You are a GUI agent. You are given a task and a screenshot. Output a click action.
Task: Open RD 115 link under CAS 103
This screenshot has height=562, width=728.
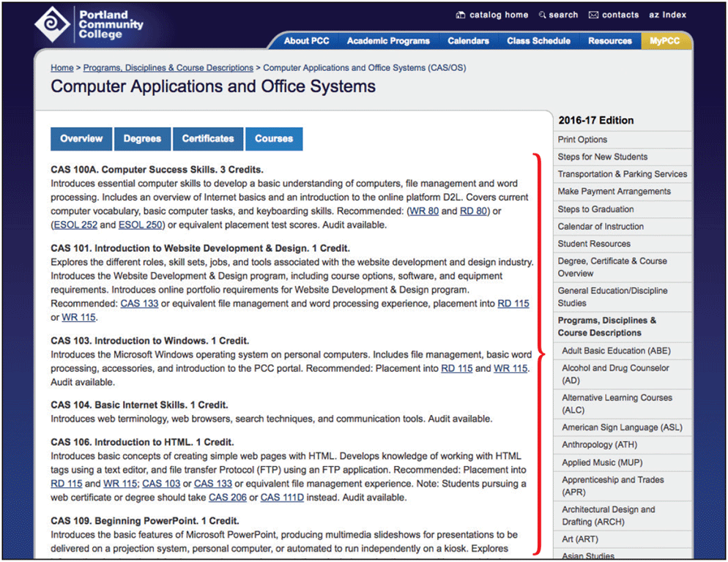pyautogui.click(x=456, y=369)
